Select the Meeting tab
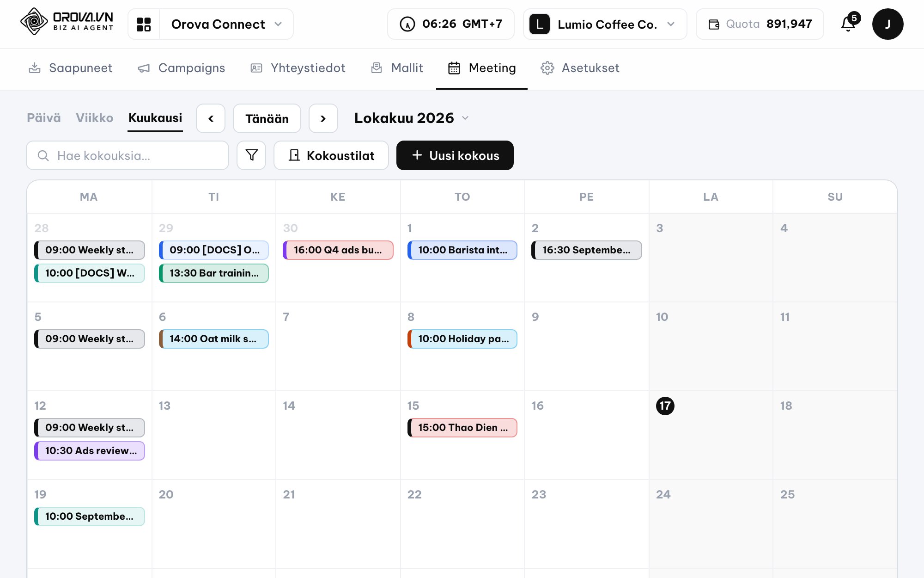This screenshot has width=924, height=578. (x=482, y=68)
